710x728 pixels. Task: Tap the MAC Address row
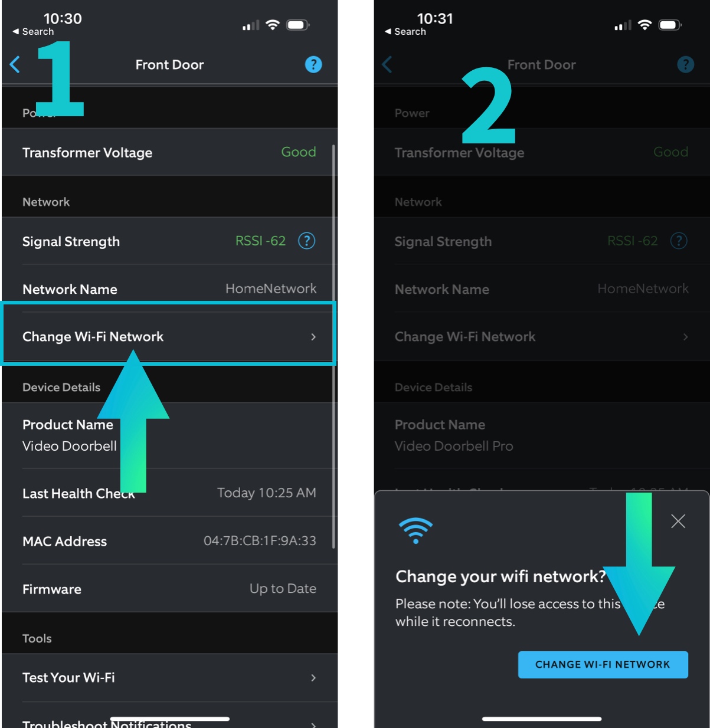pos(169,541)
